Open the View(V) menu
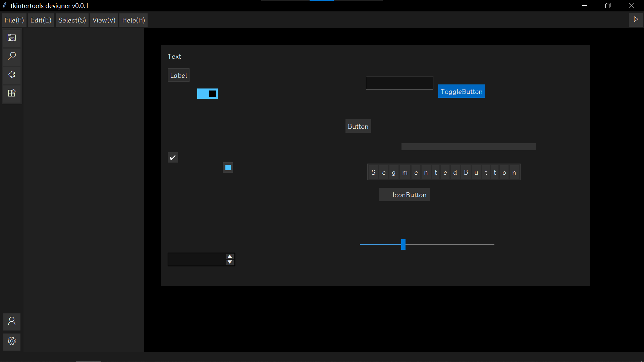 click(x=104, y=20)
